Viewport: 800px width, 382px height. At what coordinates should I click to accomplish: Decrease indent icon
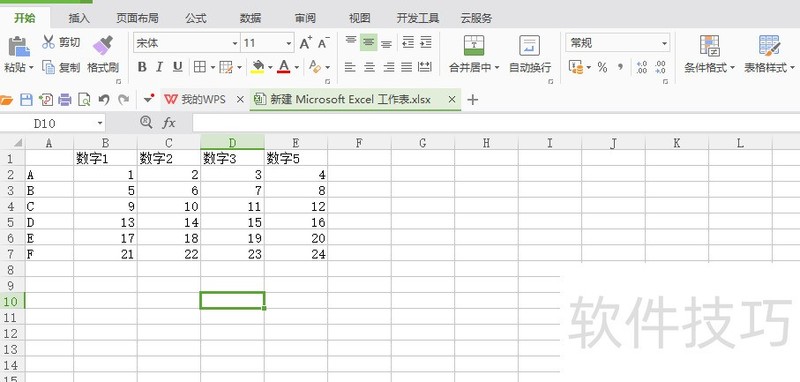point(408,42)
